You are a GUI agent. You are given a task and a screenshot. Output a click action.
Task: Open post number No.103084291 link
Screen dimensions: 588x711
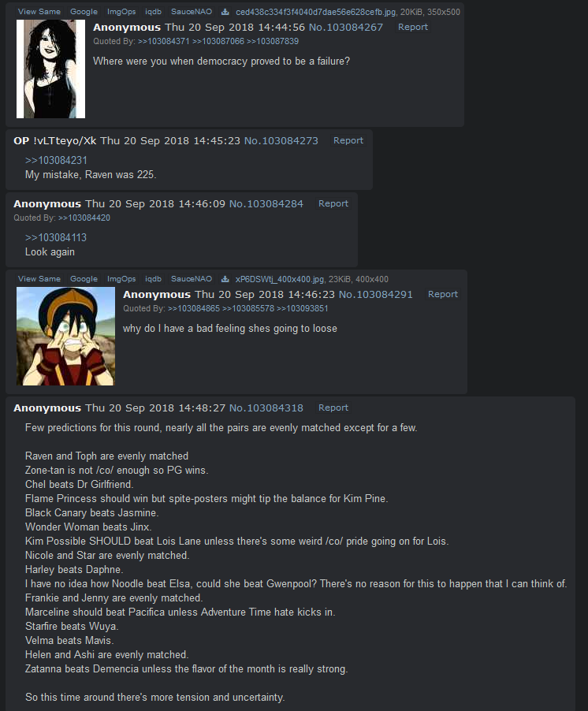[x=376, y=294]
